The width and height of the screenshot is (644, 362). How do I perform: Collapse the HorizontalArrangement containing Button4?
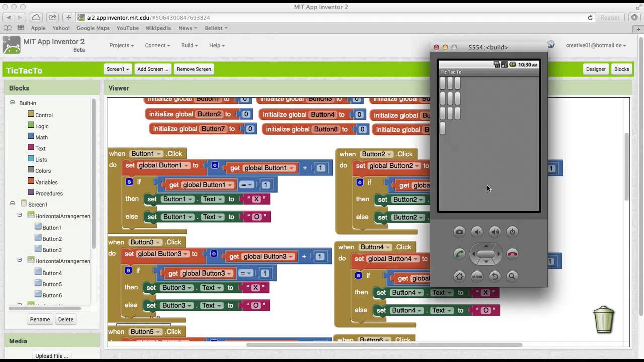20,260
